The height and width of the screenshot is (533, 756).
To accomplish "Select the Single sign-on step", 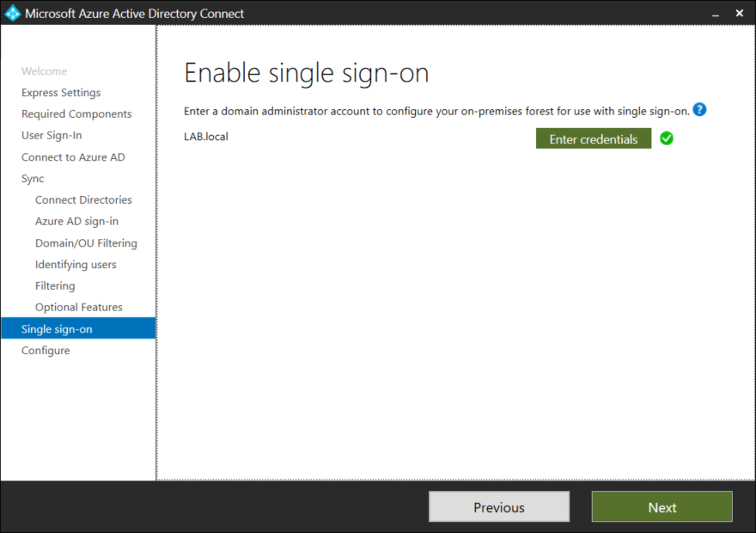I will [x=78, y=328].
